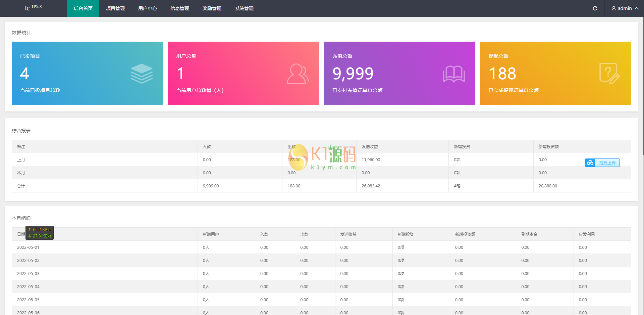
Task: Open the 信息管理 menu
Action: tap(180, 8)
